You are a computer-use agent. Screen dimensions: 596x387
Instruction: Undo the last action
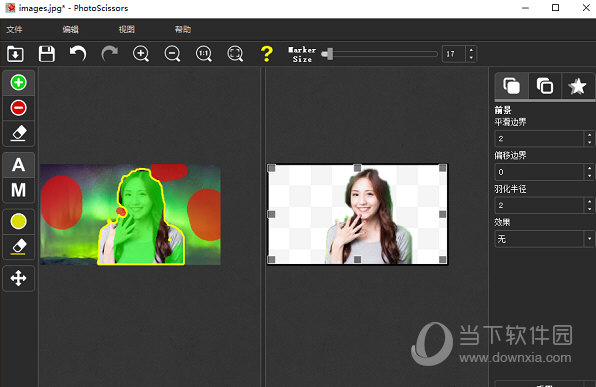tap(78, 54)
